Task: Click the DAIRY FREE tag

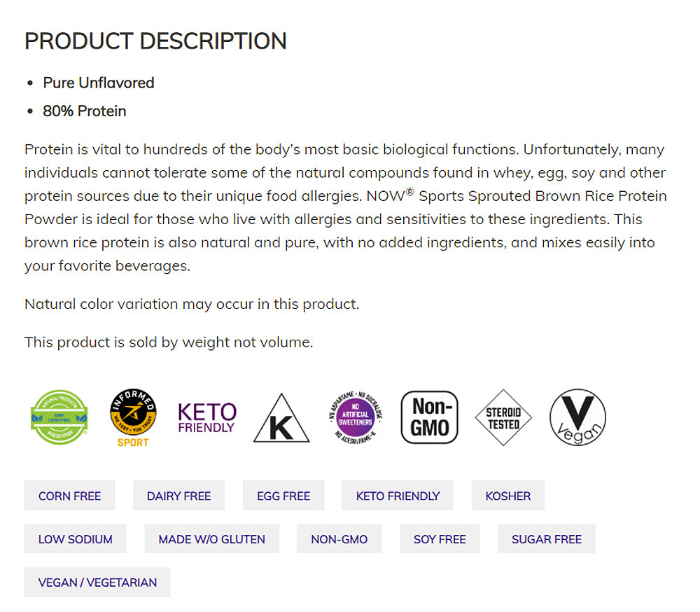Action: tap(178, 495)
